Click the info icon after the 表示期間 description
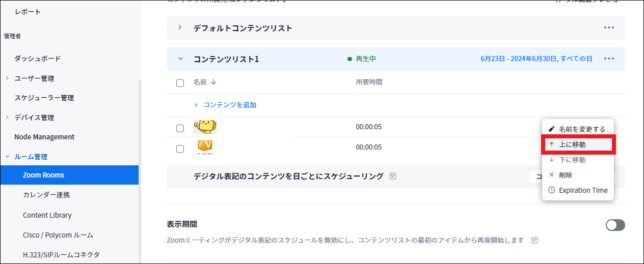This screenshot has height=264, width=644. (x=534, y=240)
